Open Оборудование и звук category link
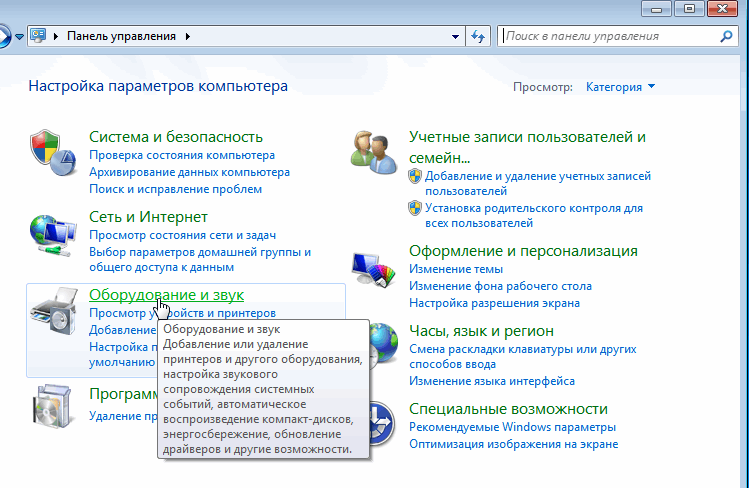Viewport: 749px width, 488px height. click(166, 295)
